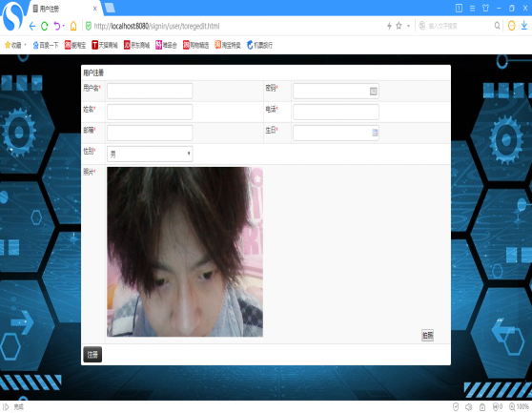The height and width of the screenshot is (413, 532).
Task: Click the search magnifier icon
Action: 497,26
